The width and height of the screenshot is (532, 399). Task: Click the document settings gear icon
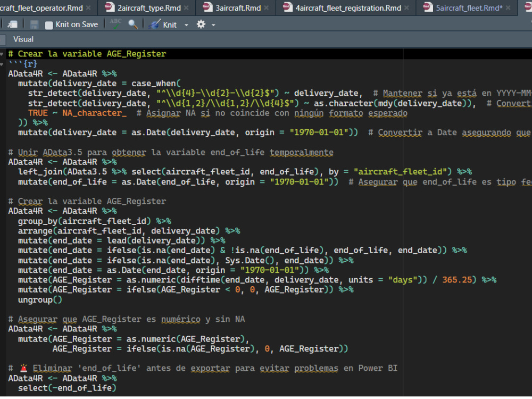pos(201,24)
